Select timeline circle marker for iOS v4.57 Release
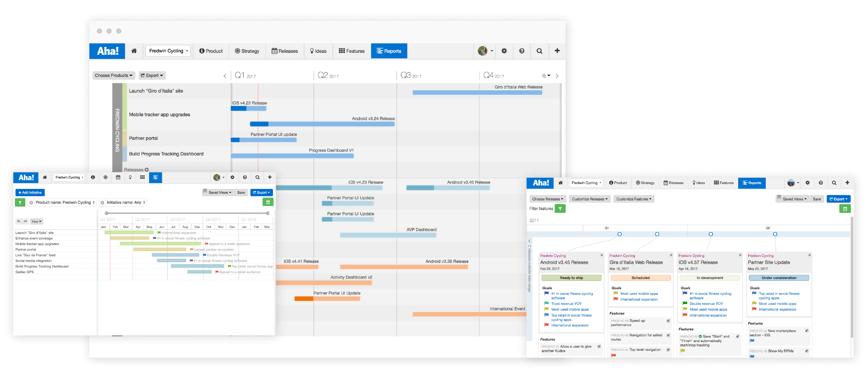 click(710, 234)
